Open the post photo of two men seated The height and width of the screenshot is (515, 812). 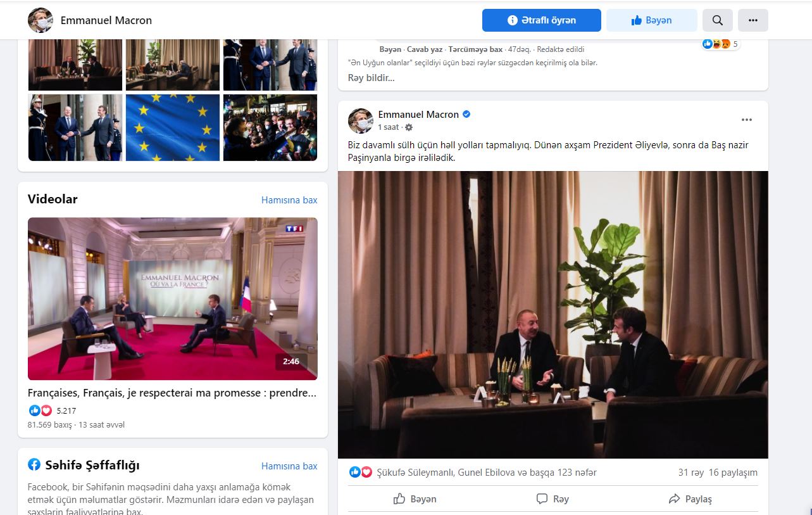(x=553, y=315)
